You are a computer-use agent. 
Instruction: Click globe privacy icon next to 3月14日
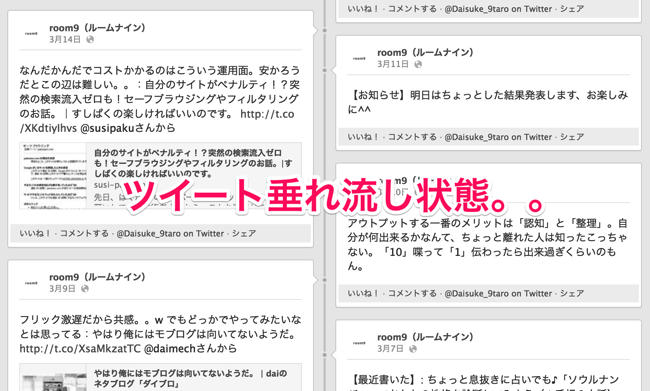click(x=90, y=39)
